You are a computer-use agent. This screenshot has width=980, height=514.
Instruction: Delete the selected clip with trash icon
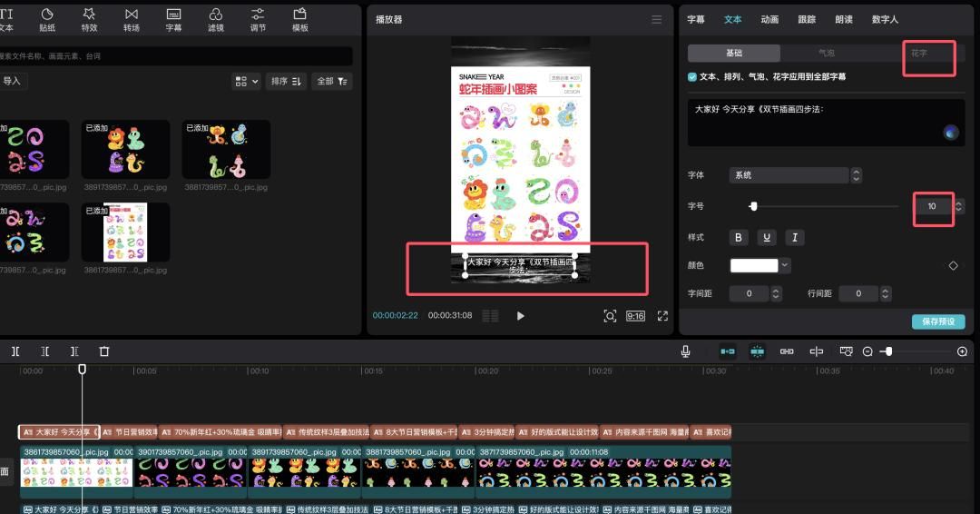point(103,351)
